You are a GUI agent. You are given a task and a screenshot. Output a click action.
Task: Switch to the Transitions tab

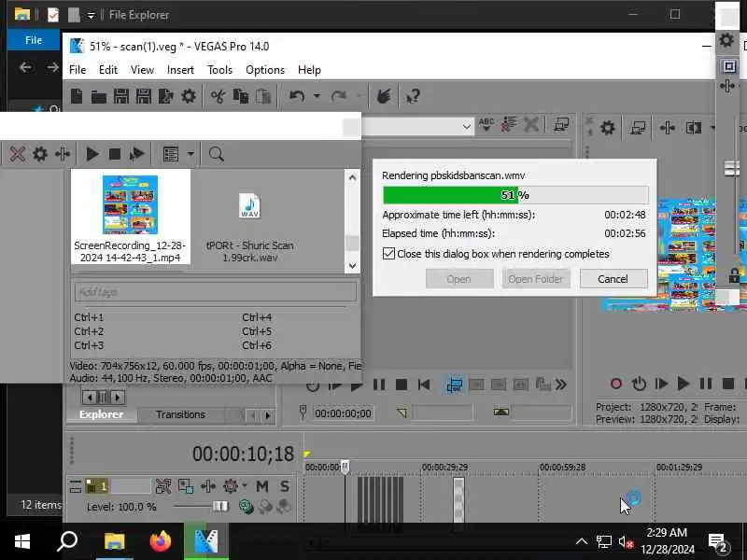(180, 414)
